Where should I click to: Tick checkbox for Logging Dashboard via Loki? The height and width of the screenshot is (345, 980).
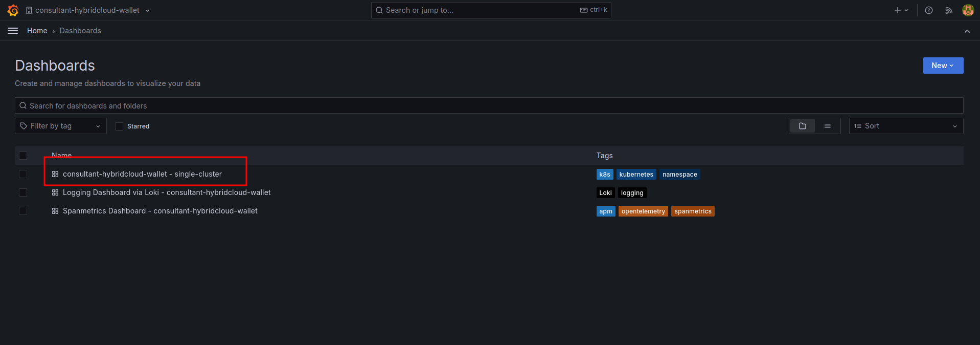point(23,192)
